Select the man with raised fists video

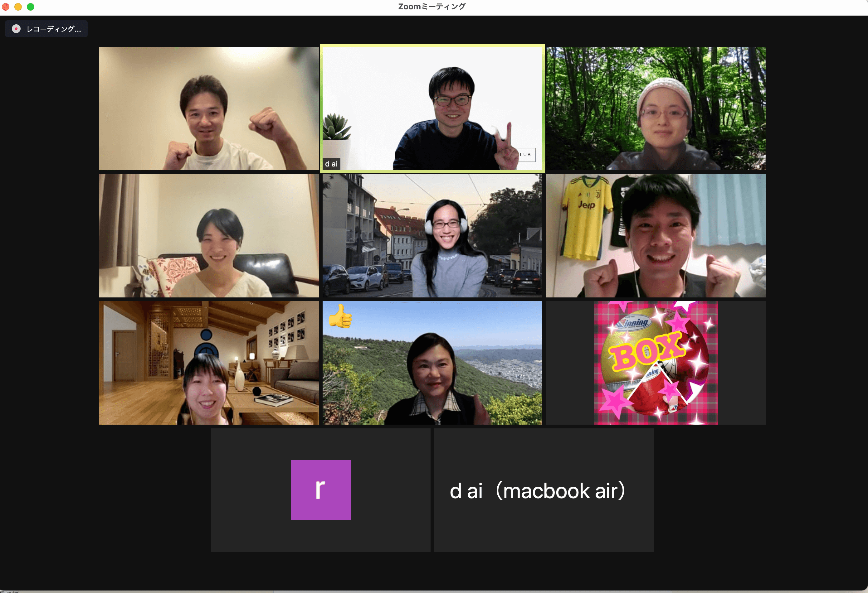pos(209,108)
